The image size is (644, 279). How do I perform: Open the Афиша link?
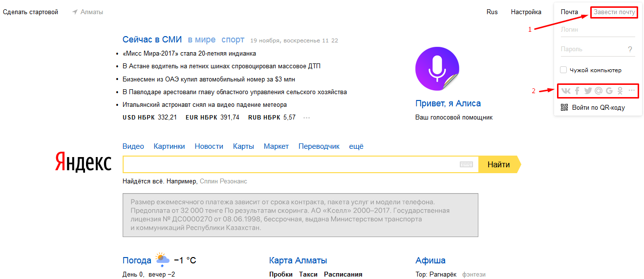430,260
